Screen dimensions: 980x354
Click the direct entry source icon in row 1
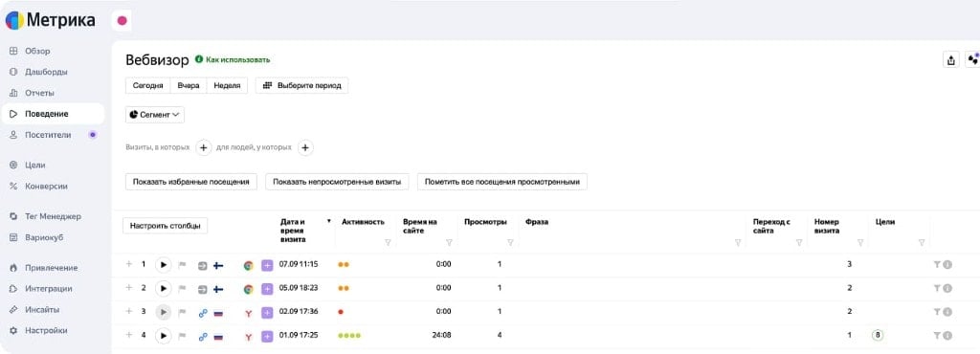tap(203, 265)
